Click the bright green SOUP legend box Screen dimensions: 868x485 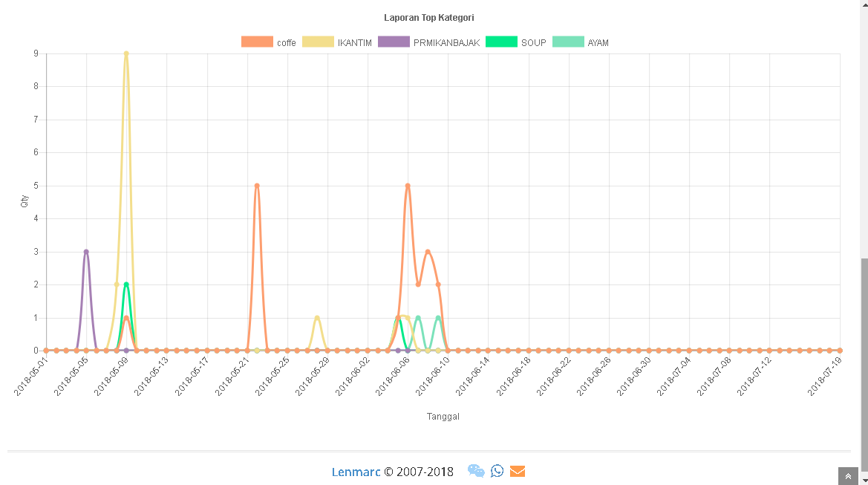click(501, 42)
